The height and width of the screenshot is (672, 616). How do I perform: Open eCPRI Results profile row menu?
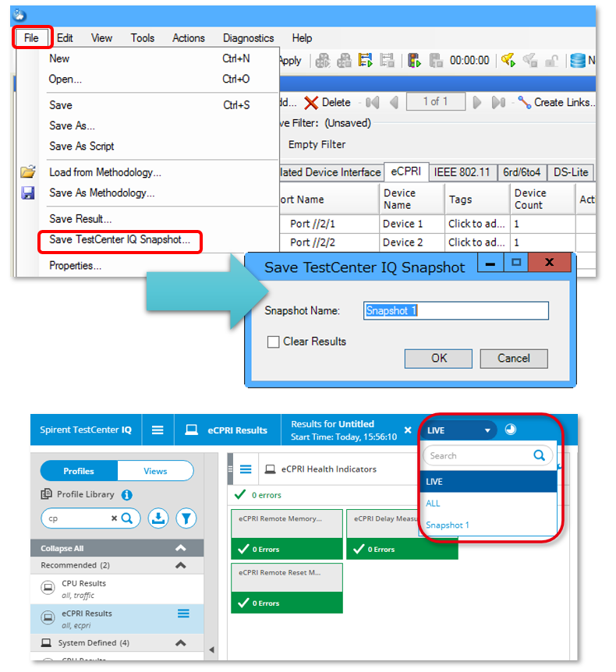[x=183, y=614]
